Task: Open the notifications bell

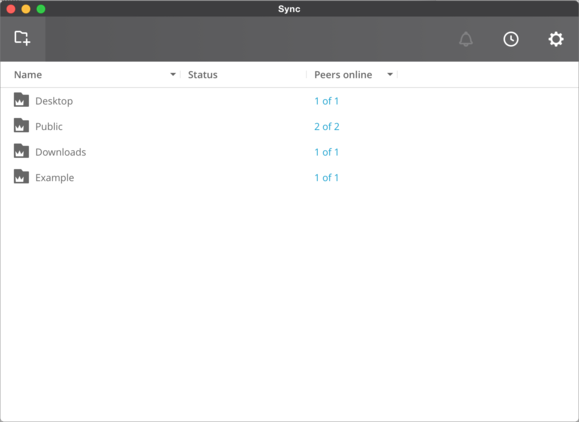Action: [466, 39]
